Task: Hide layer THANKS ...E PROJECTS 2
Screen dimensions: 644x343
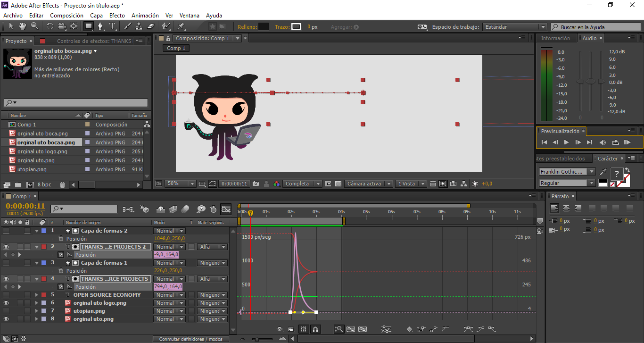Action: 6,247
